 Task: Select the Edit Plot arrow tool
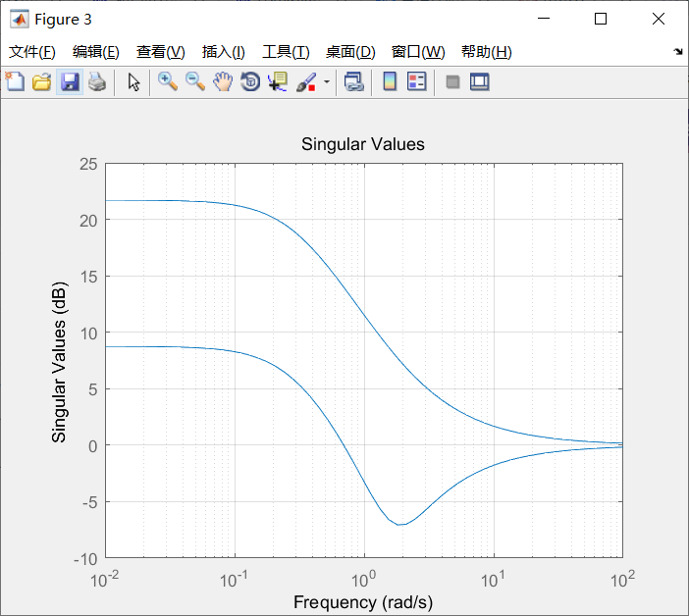click(x=133, y=82)
